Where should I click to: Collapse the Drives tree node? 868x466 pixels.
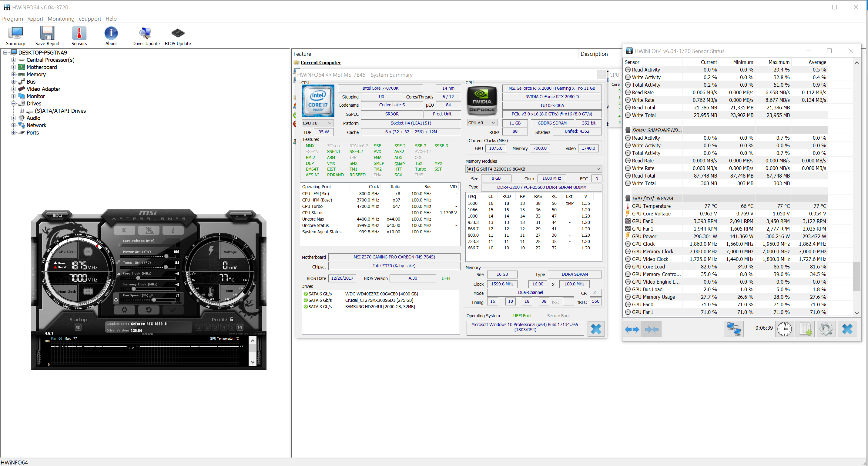[x=13, y=103]
